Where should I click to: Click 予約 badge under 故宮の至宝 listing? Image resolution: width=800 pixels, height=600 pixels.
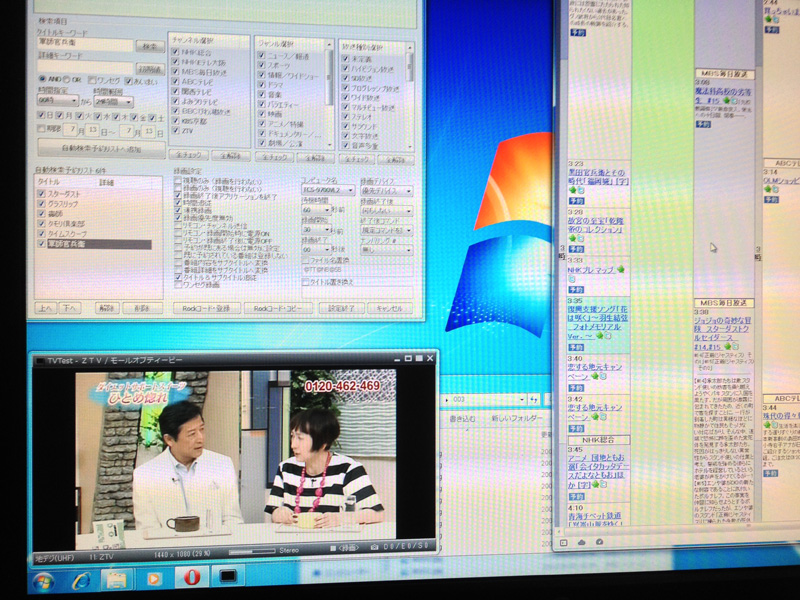(577, 249)
